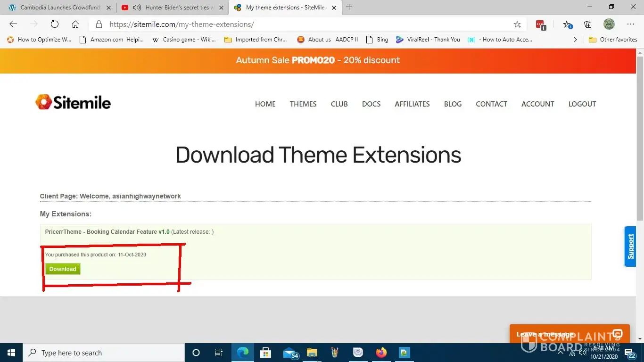The width and height of the screenshot is (644, 362).
Task: Click the Sitemile logo
Action: click(x=73, y=102)
